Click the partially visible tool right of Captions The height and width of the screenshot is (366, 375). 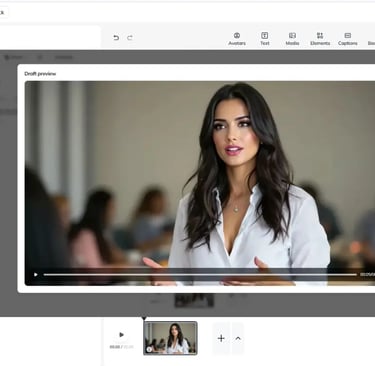(371, 39)
